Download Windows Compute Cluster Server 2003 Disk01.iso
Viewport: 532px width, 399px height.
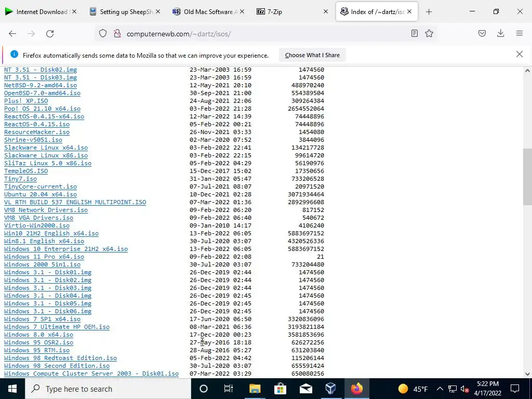point(91,374)
